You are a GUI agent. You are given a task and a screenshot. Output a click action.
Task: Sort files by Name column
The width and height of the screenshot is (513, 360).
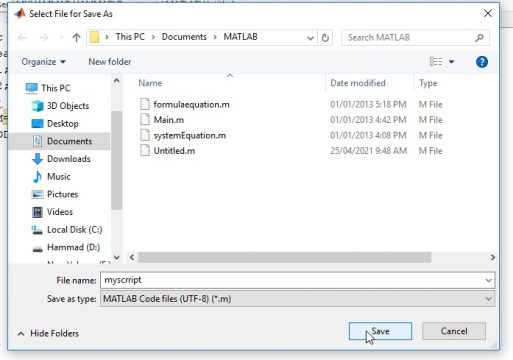pos(150,83)
